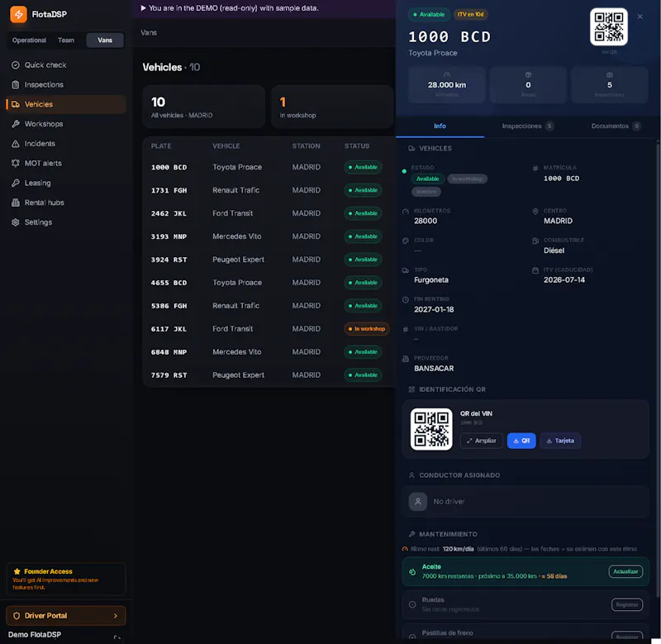This screenshot has width=661, height=644.
Task: Select row with plate 6848 MNP
Action: (x=269, y=352)
